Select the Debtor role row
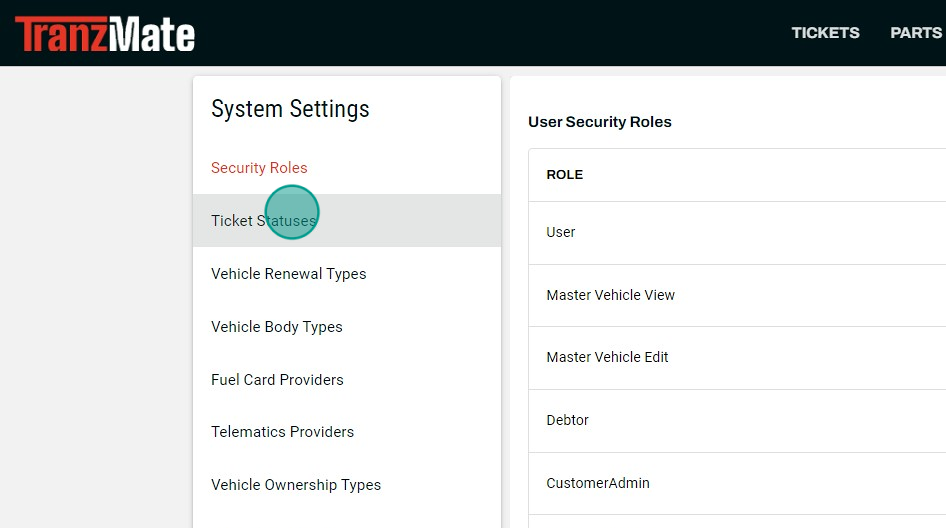Viewport: 946px width, 528px height. coord(737,421)
